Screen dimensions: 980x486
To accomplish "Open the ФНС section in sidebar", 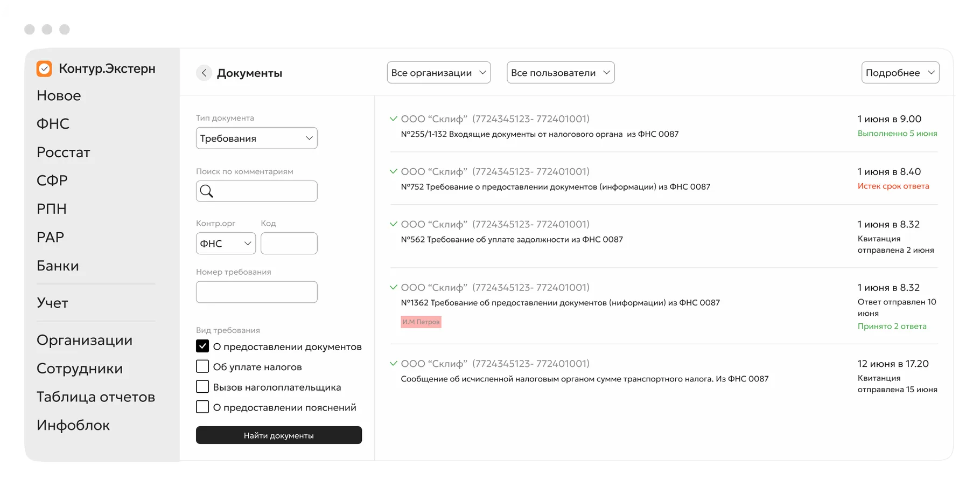I will [53, 124].
